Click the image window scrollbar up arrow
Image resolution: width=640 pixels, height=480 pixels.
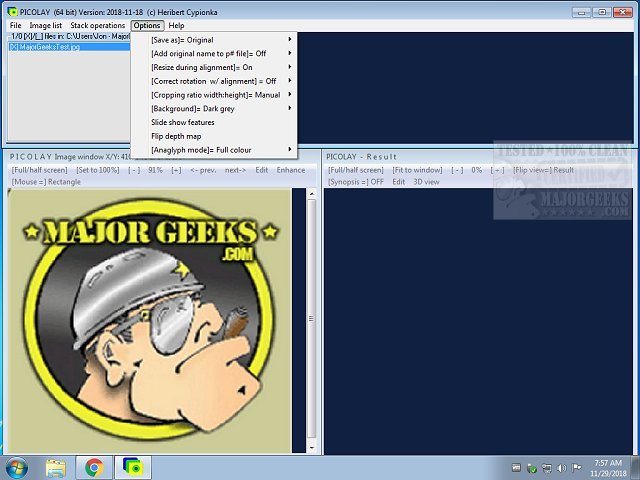[x=312, y=193]
